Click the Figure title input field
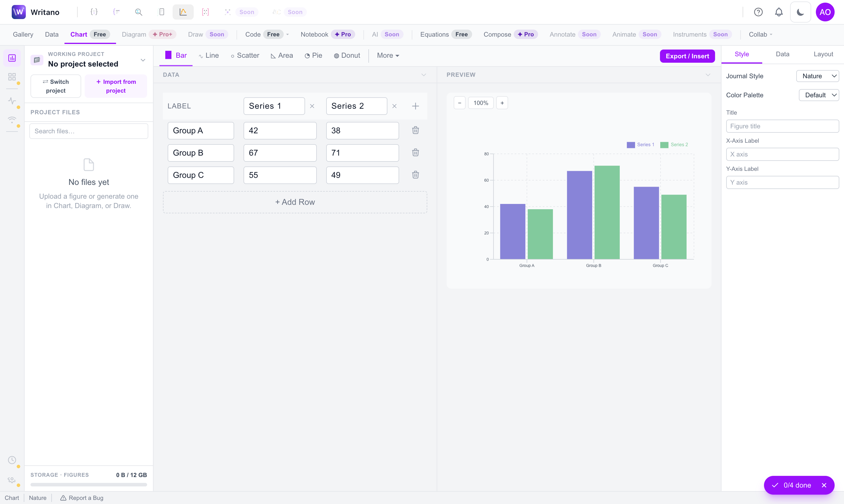 782,126
